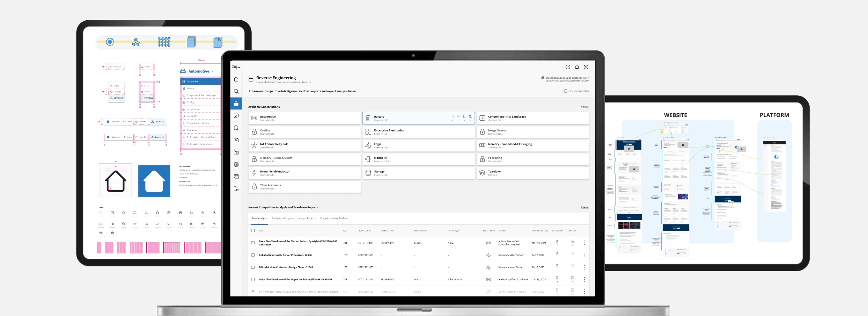Expand the Automotive dropdown arrow
Viewport: 868px width, 316px height.
tap(212, 71)
